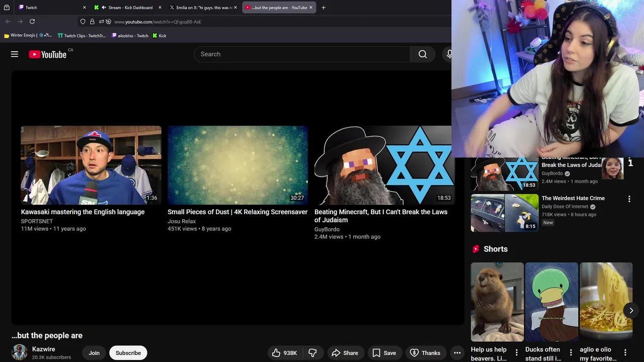The width and height of the screenshot is (644, 362).
Task: Go to the YouTube home logo
Action: 48,54
